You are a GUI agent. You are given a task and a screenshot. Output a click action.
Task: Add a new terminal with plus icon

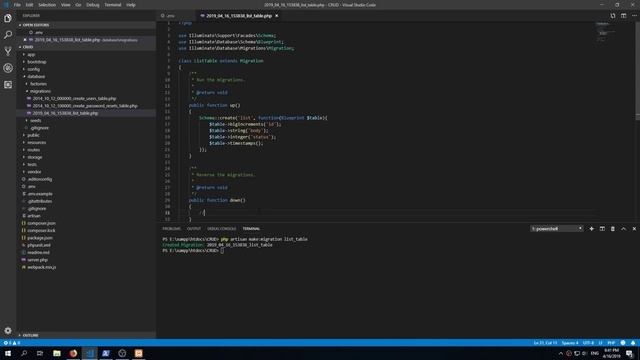(591, 229)
